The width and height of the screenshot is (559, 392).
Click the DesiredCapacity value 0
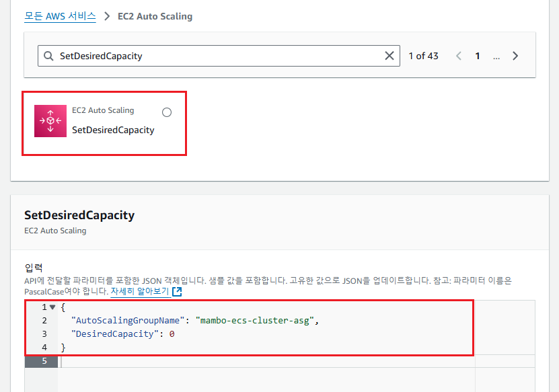point(172,334)
